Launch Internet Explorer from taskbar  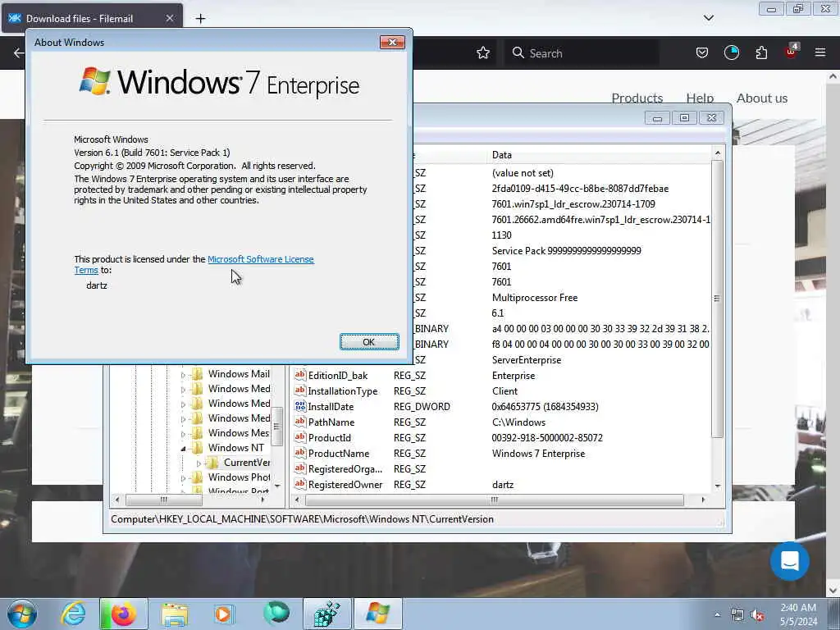click(x=73, y=614)
